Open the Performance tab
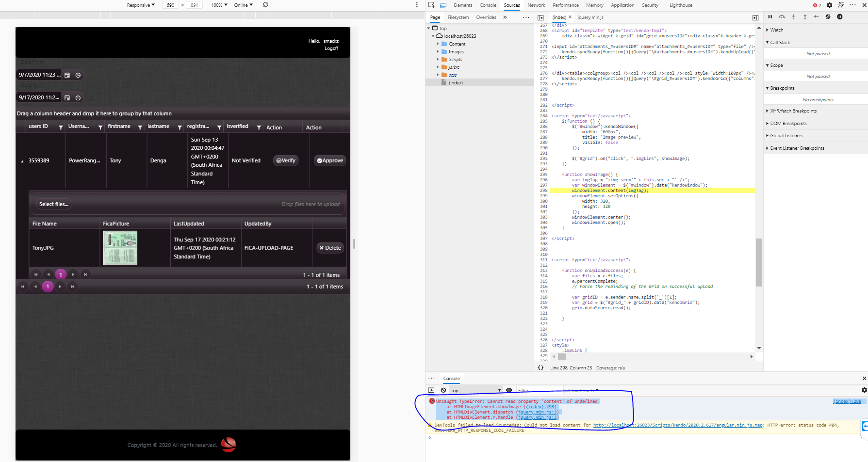 pyautogui.click(x=566, y=5)
